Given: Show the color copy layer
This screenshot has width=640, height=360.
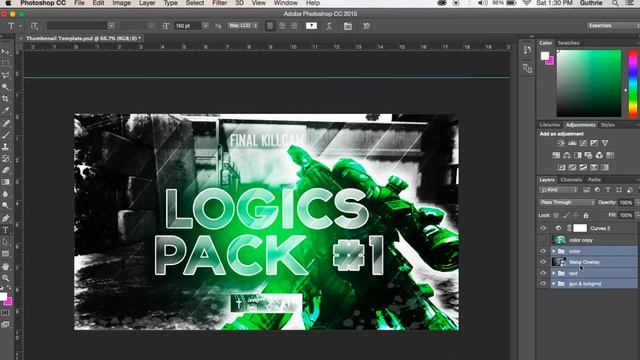Looking at the screenshot, I should tap(543, 240).
